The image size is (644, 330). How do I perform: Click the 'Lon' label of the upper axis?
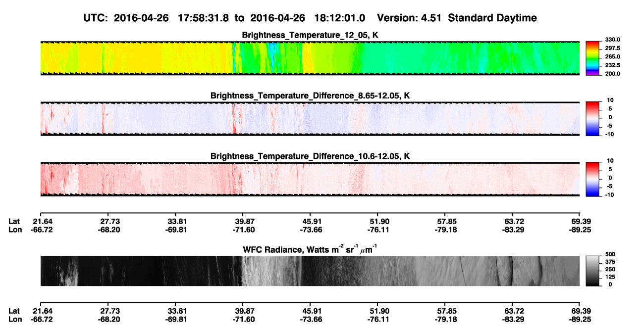(15, 230)
